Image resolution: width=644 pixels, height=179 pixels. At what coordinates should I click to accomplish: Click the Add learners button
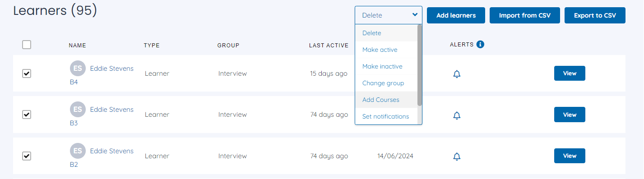[x=456, y=15]
